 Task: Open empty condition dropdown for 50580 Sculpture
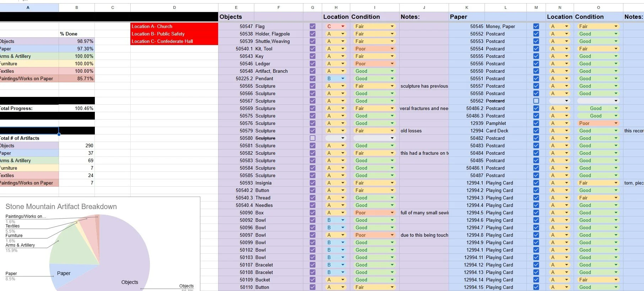[x=374, y=138]
